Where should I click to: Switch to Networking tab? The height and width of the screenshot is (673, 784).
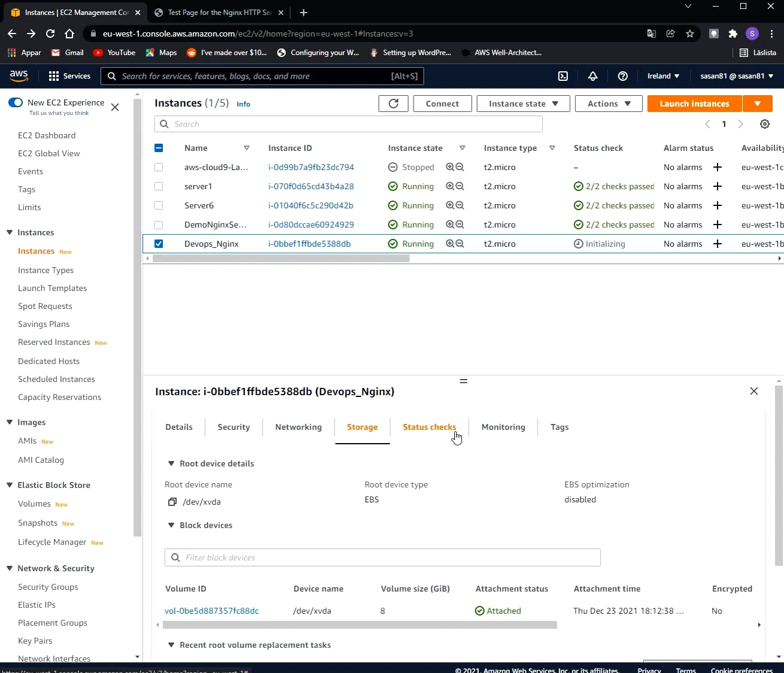pyautogui.click(x=299, y=427)
